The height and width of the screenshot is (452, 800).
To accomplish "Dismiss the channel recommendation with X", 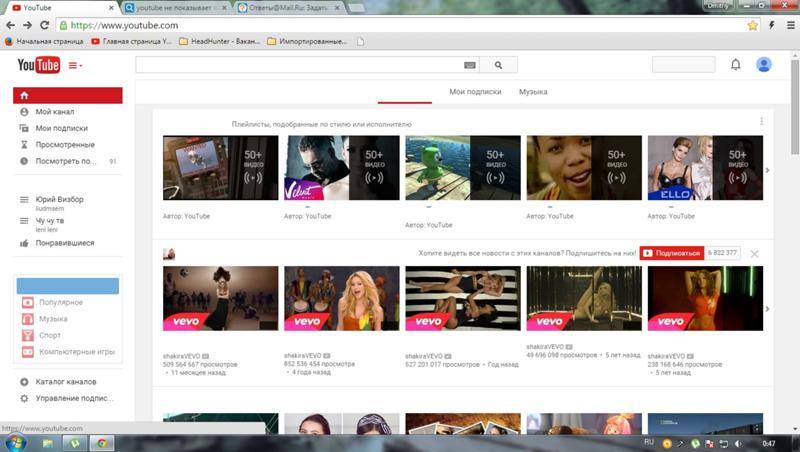I will (x=754, y=254).
